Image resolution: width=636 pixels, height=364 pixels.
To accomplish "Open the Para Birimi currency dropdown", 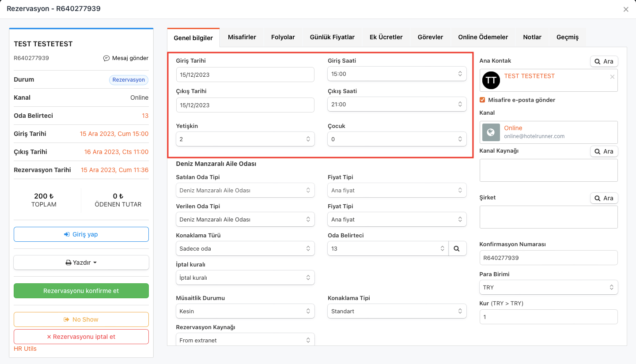I will point(548,287).
